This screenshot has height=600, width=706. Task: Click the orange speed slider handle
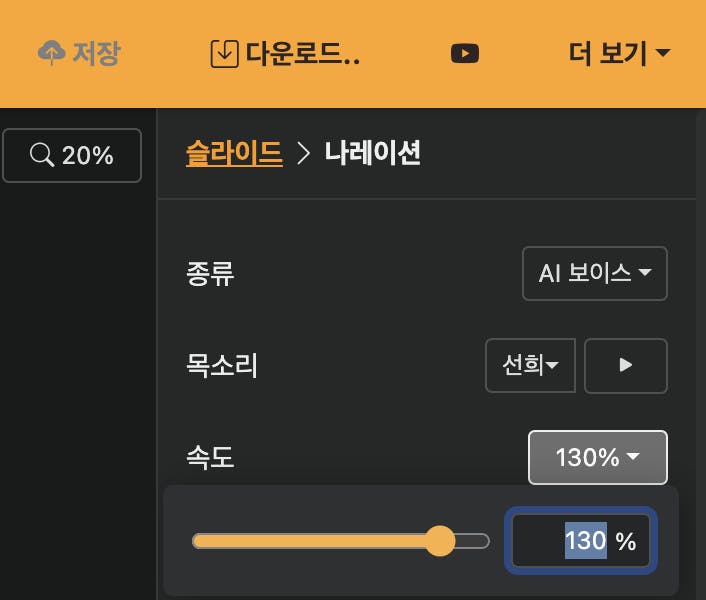(x=440, y=541)
